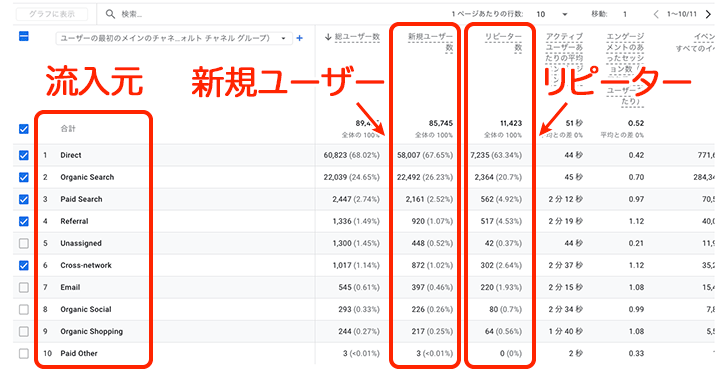
Task: Click the 85,745 total new users value
Action: coord(441,123)
